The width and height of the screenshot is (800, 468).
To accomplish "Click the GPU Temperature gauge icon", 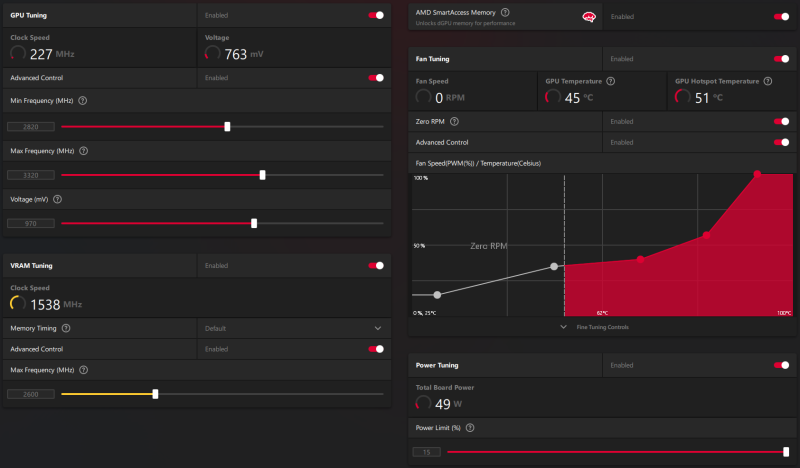I will tap(553, 96).
